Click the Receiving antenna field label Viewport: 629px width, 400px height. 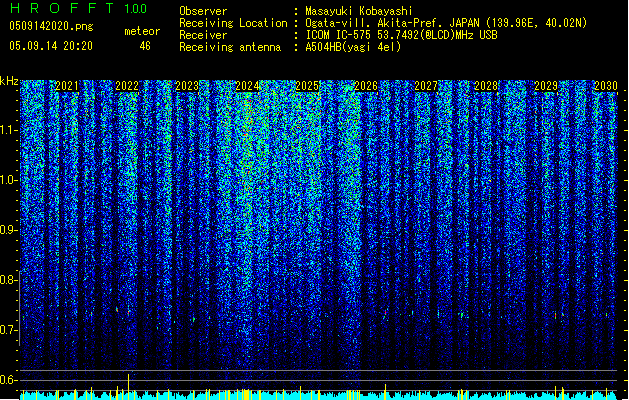[x=230, y=47]
